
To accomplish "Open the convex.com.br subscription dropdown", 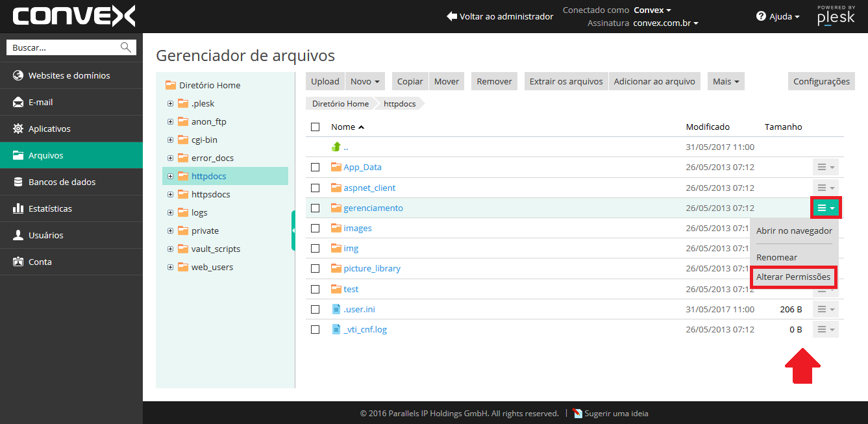I will (665, 23).
